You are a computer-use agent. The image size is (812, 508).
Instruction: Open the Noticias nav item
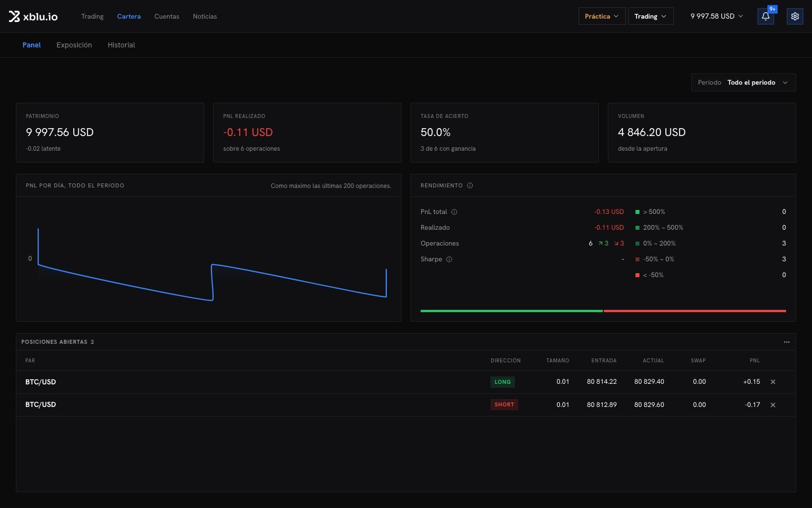(205, 16)
